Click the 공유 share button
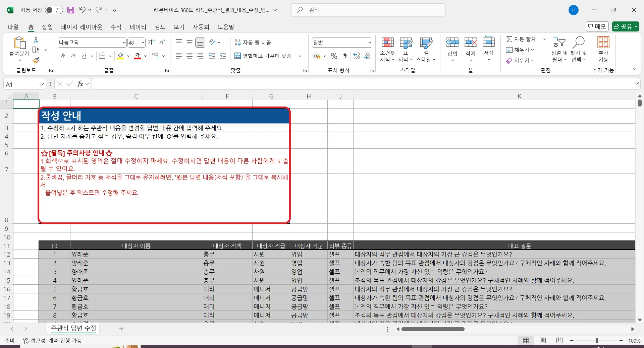644x348 pixels. pyautogui.click(x=625, y=26)
